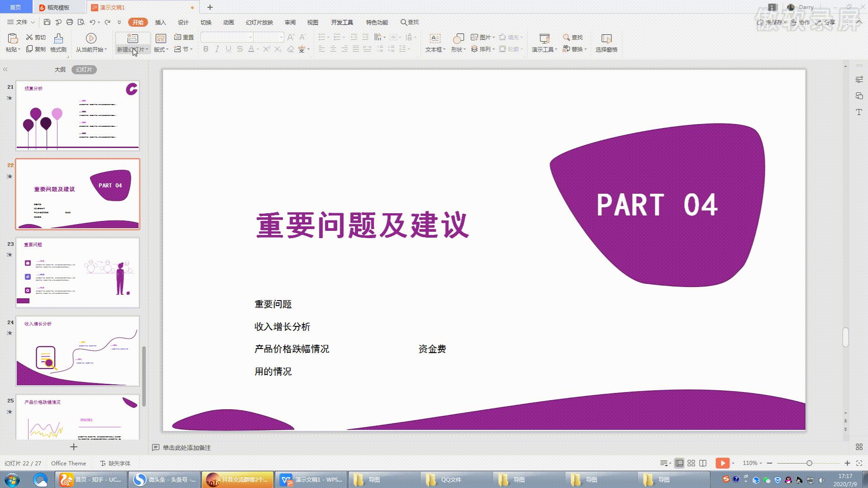The image size is (868, 488).
Task: Switch panel to Outline (大纲) view
Action: click(60, 69)
